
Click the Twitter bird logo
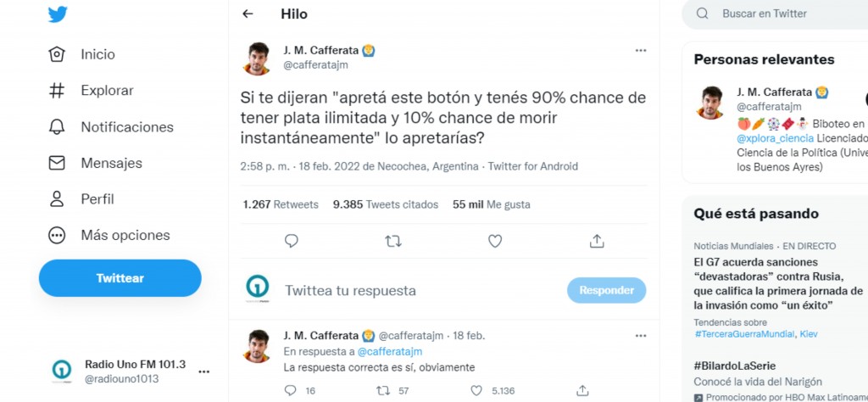tap(58, 14)
